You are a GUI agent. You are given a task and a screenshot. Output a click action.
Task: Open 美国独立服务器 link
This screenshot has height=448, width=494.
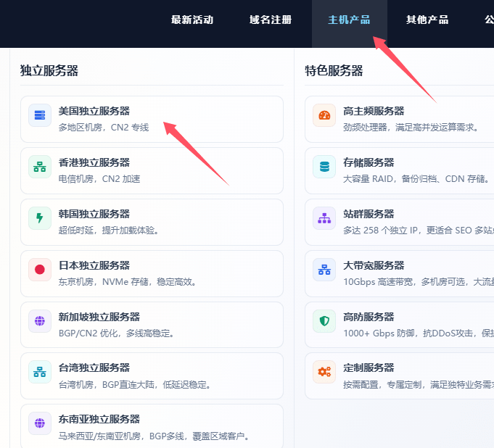pyautogui.click(x=94, y=111)
